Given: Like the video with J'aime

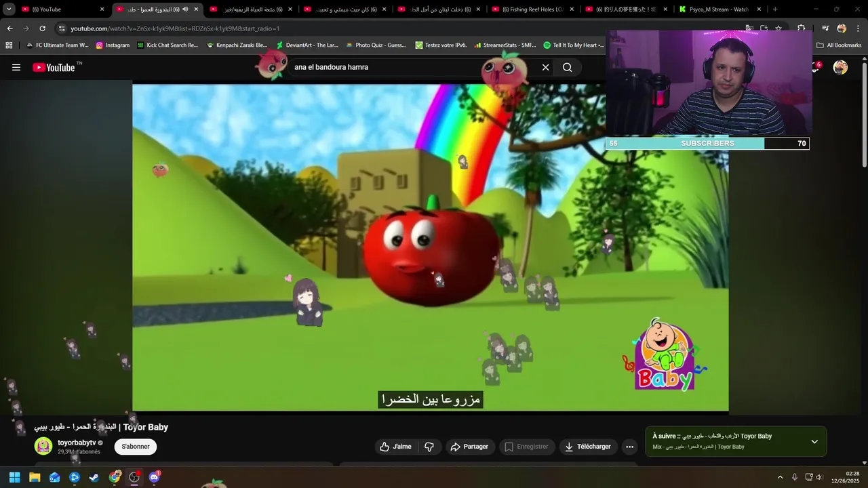Looking at the screenshot, I should click(395, 447).
